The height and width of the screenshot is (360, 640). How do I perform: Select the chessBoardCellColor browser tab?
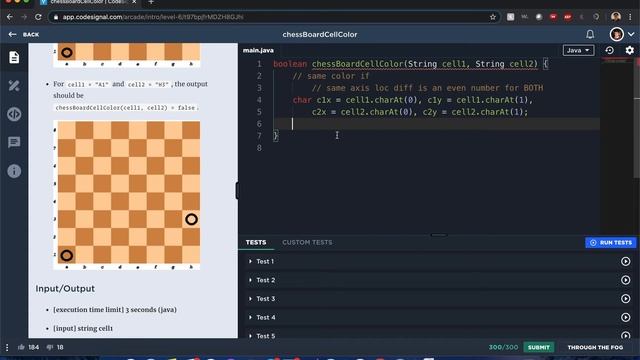88,2
